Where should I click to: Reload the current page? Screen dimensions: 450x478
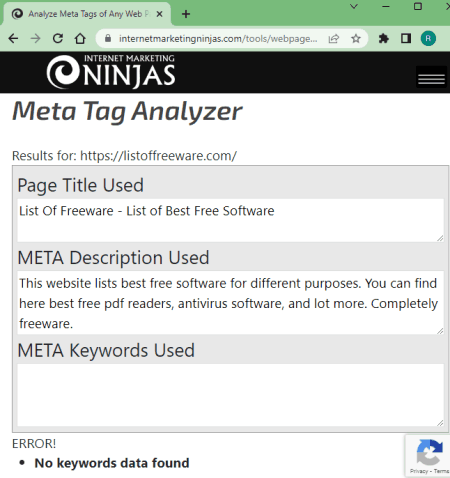[58, 39]
